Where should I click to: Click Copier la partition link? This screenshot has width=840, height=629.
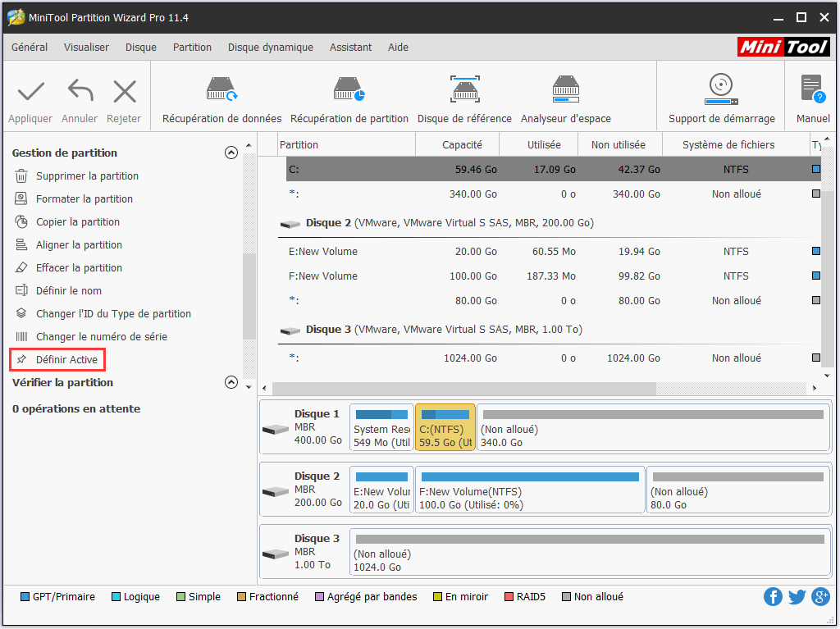pyautogui.click(x=78, y=221)
